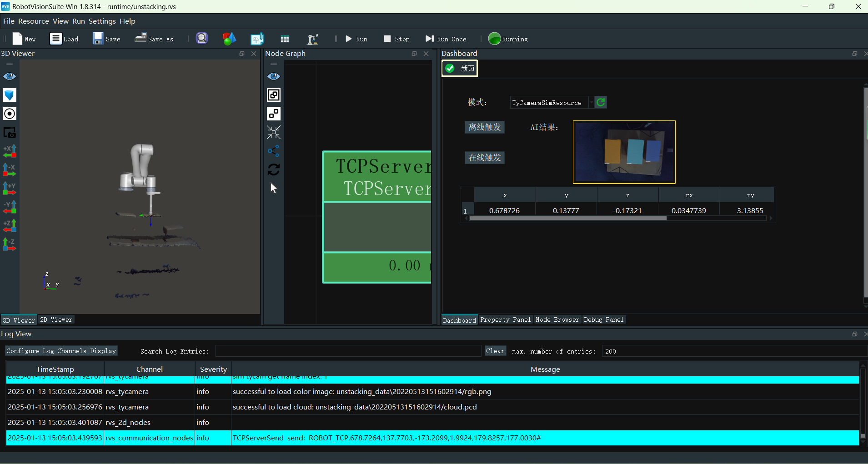Viewport: 868px width, 464px height.
Task: Click the green Running status indicator
Action: 508,39
